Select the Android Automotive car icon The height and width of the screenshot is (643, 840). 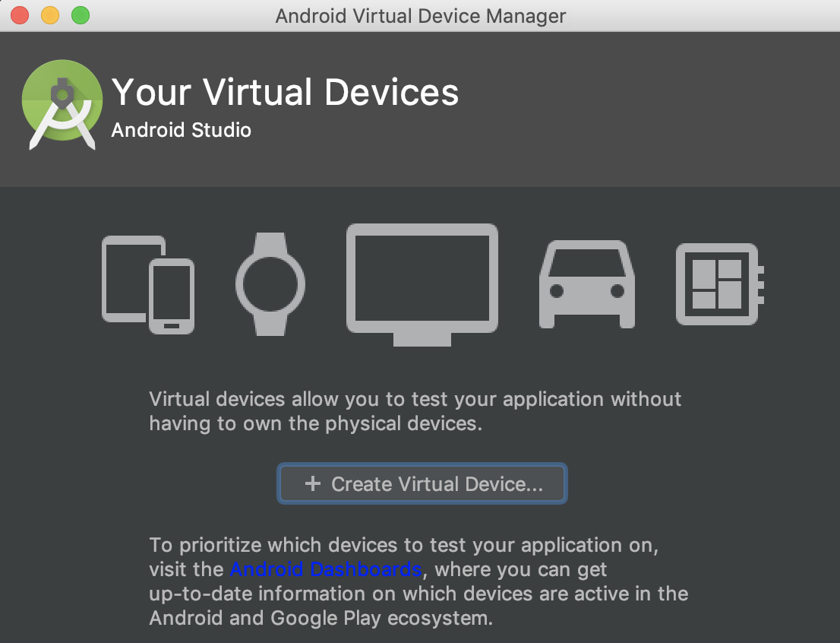pos(586,284)
